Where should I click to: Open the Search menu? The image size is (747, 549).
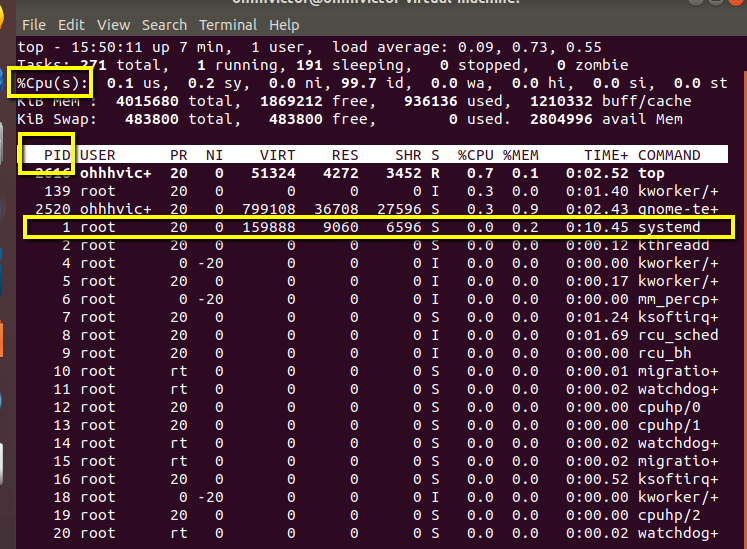pyautogui.click(x=164, y=25)
